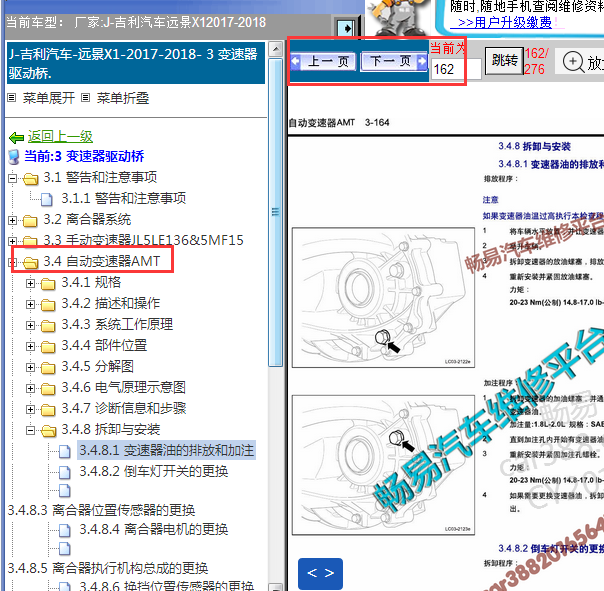Screen dimensions: 604x591
Task: Click the 3.4.4 部件位置 folder icon
Action: click(x=48, y=347)
